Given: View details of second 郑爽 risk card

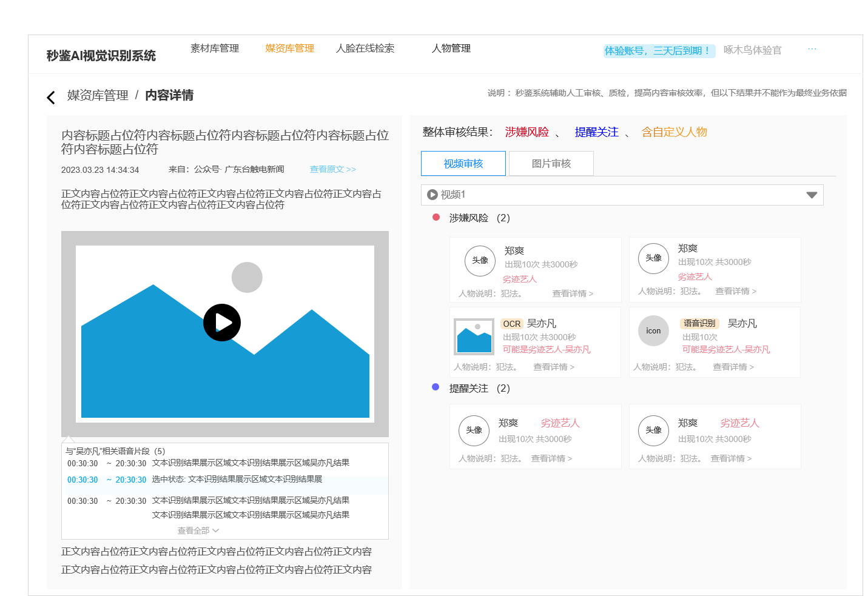Looking at the screenshot, I should pos(736,291).
